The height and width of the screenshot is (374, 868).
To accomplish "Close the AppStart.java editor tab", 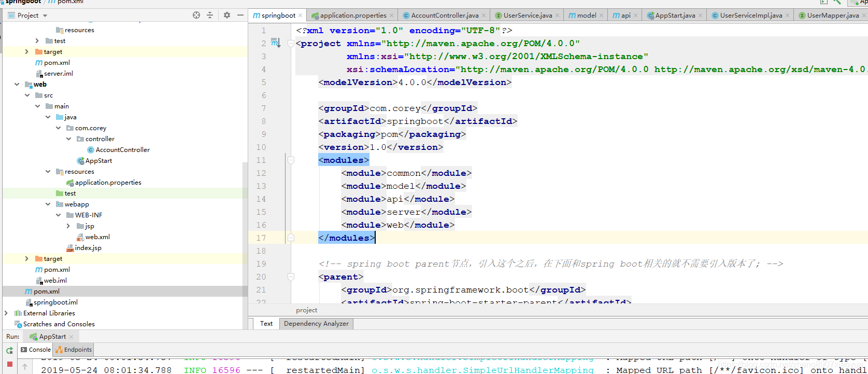I will [x=700, y=16].
